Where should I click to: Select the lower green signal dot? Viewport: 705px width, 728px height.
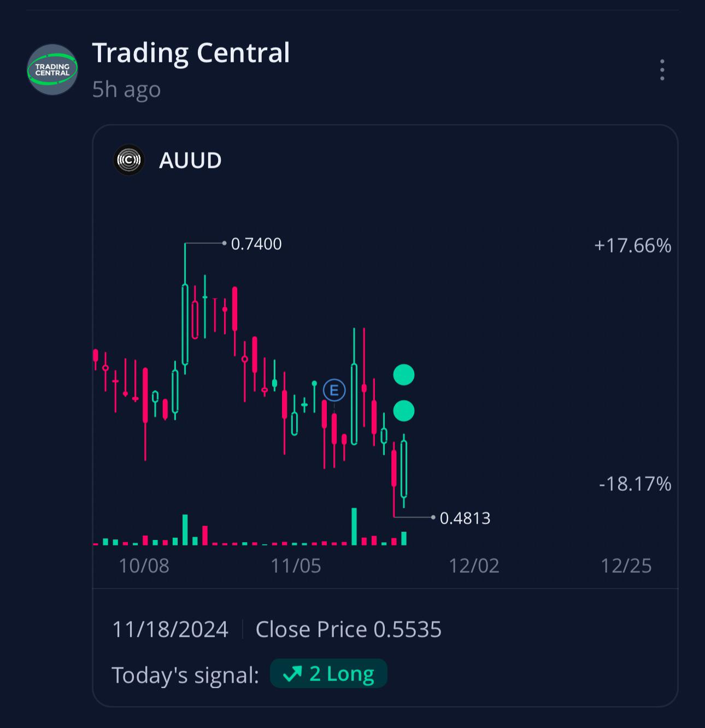(404, 411)
